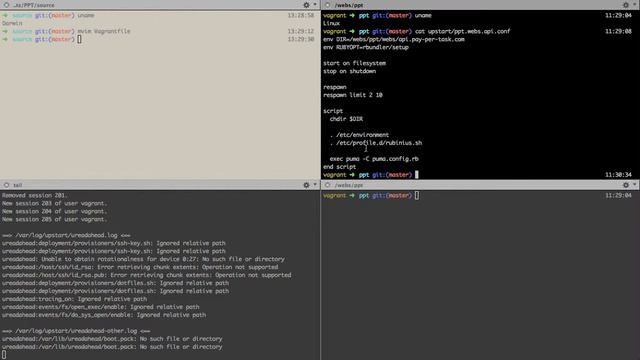Screen dimensions: 640x360
Task: Select the PPT/source pane title
Action: tap(33, 5)
